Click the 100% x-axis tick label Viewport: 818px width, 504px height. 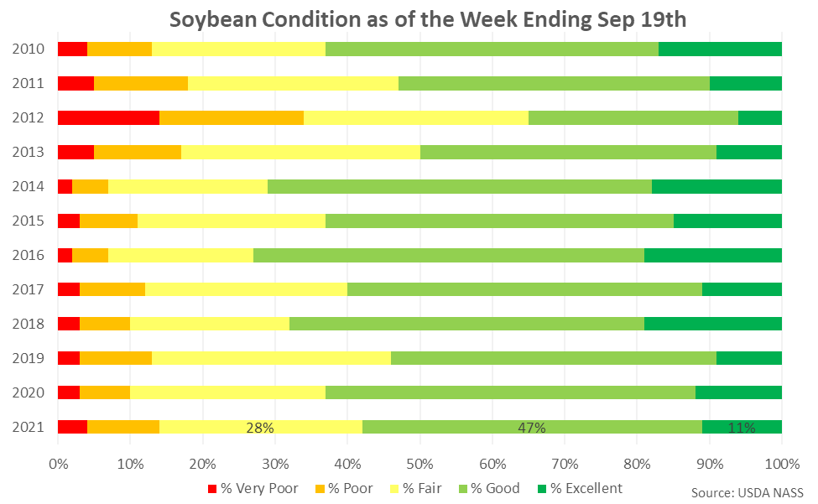[x=782, y=464]
